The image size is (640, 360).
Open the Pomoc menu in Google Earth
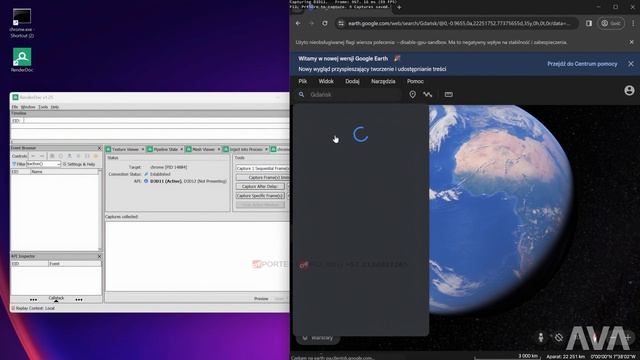(x=415, y=81)
